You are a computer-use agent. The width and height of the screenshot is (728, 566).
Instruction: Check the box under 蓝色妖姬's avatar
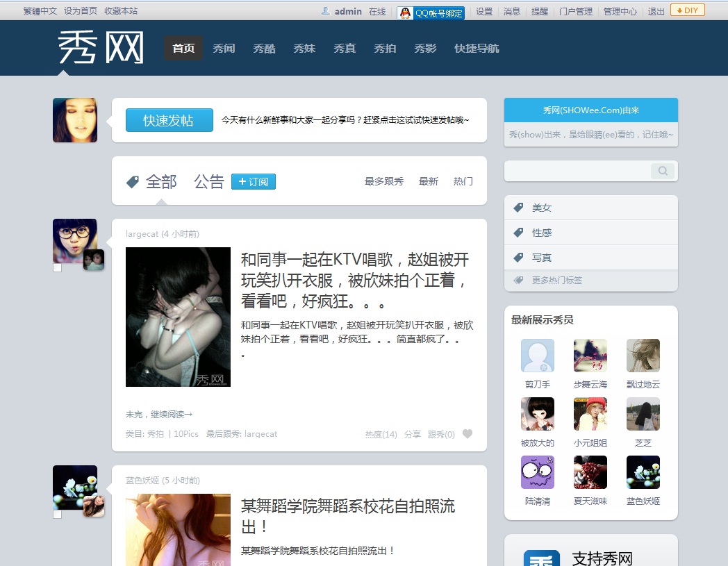tap(57, 513)
